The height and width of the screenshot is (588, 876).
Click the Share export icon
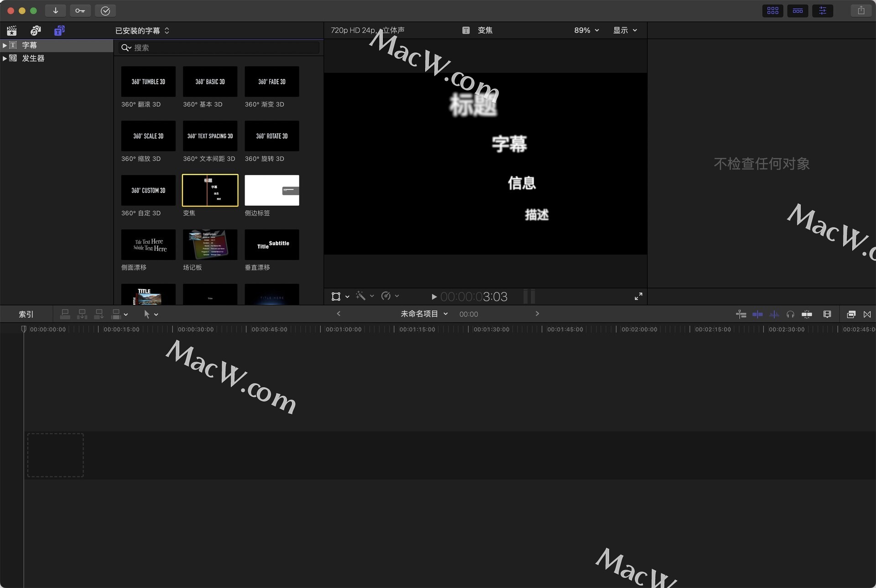click(x=861, y=10)
